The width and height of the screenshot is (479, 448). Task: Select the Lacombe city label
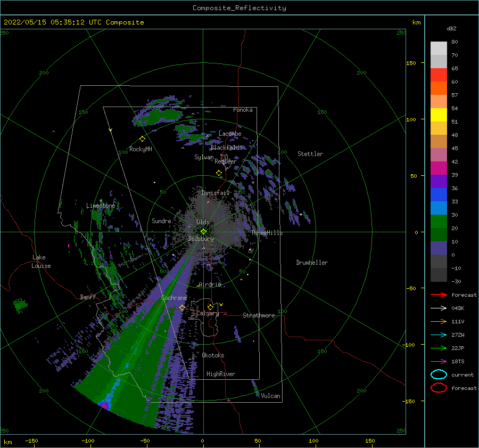tap(230, 134)
